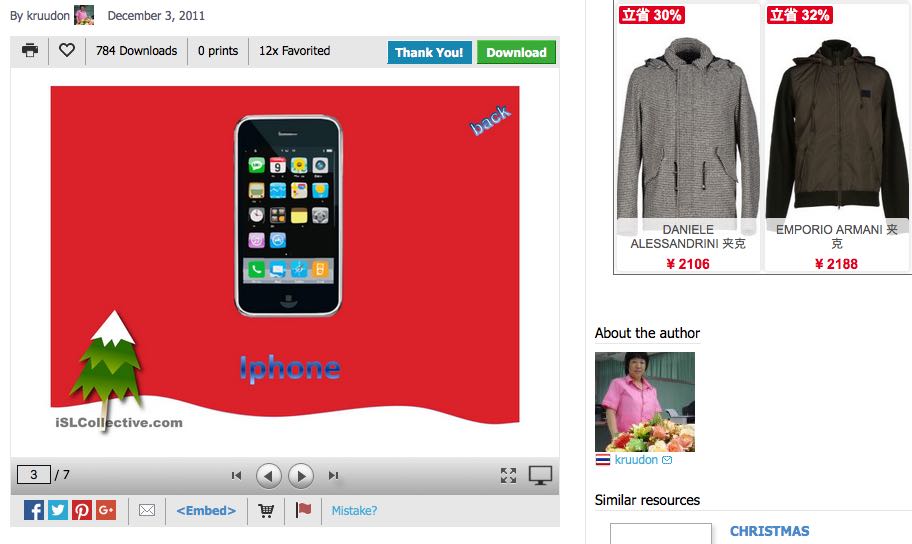Enter fullscreen slideshow mode
Screen dimensions: 912x544
point(508,475)
